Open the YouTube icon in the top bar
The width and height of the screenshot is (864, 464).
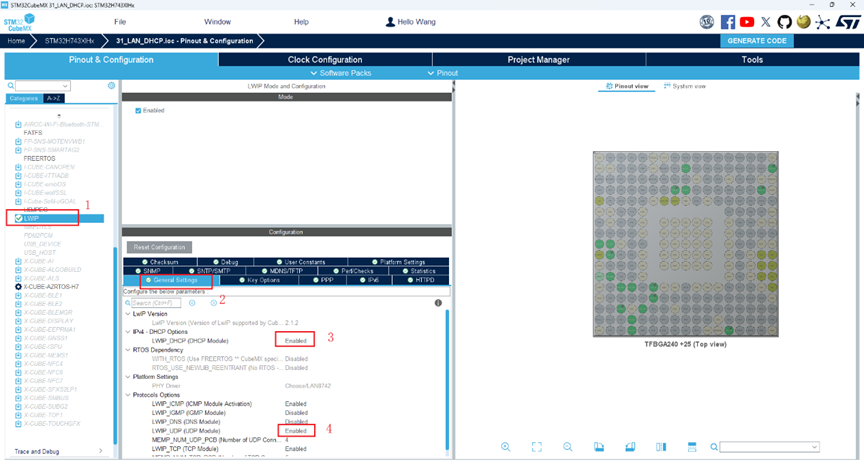(x=747, y=22)
